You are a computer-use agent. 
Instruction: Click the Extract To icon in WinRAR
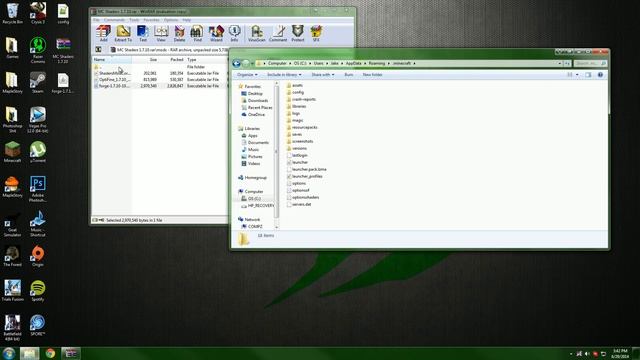(123, 33)
